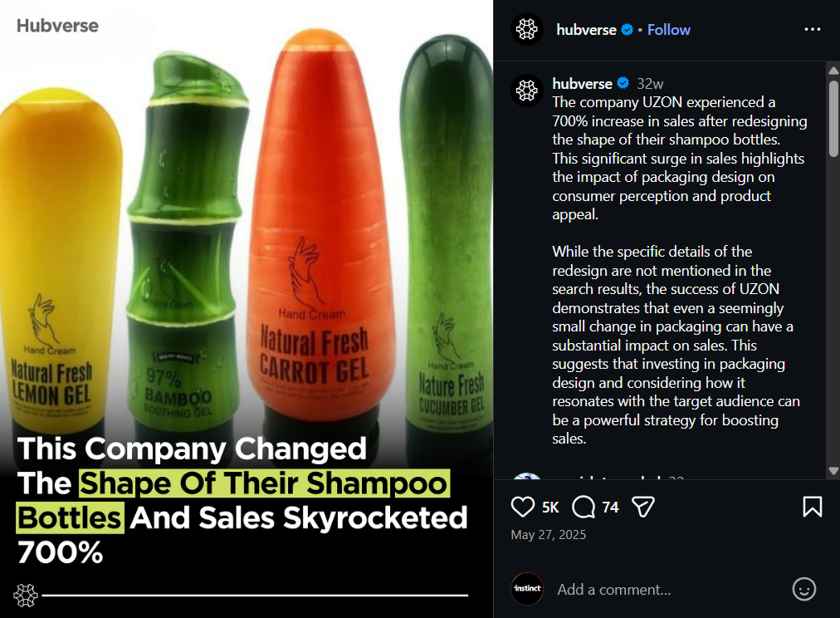Open emoji picker in comment box

(803, 589)
